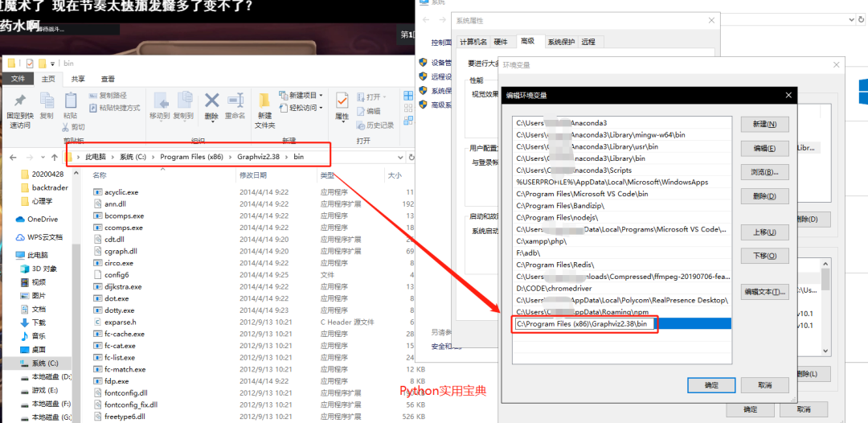Switch to 远程 tab in 系统属性
868x423 pixels.
588,42
